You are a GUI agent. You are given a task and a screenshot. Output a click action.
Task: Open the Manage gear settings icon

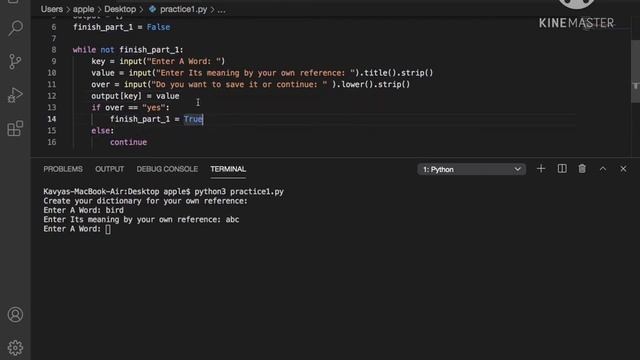(16, 348)
